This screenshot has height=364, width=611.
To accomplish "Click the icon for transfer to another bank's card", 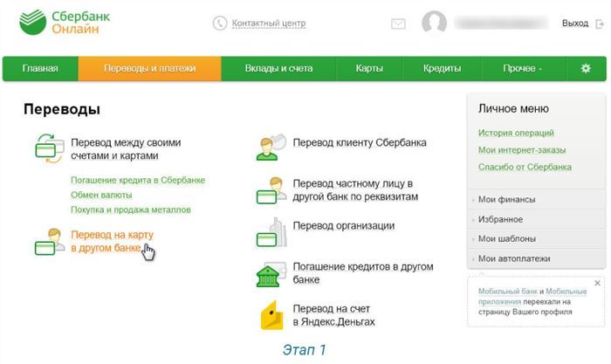I will [49, 242].
